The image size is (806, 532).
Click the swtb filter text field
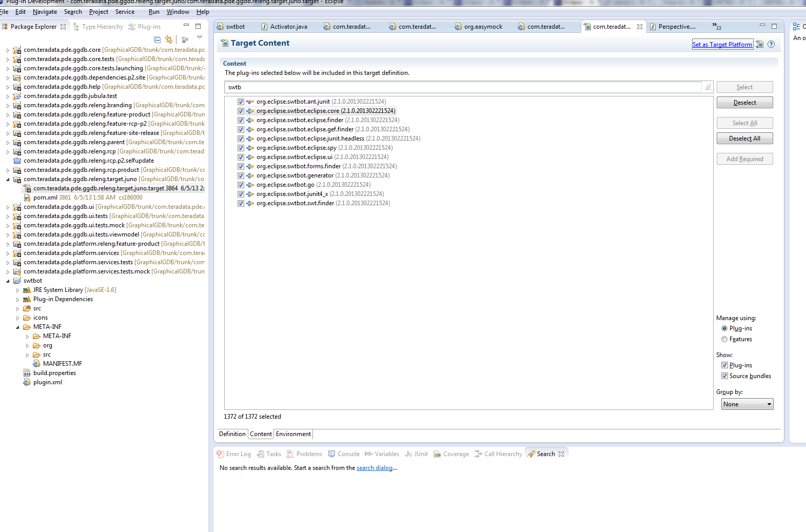[x=464, y=87]
